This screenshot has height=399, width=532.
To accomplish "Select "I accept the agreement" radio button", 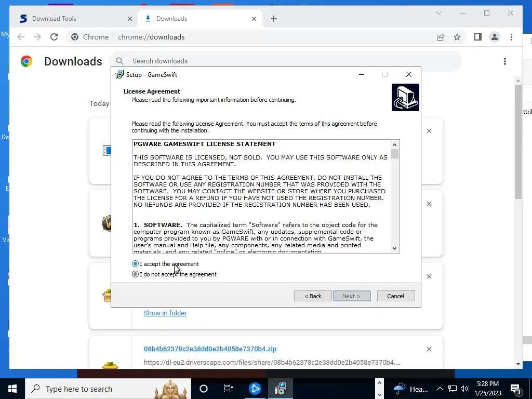I will click(x=136, y=263).
